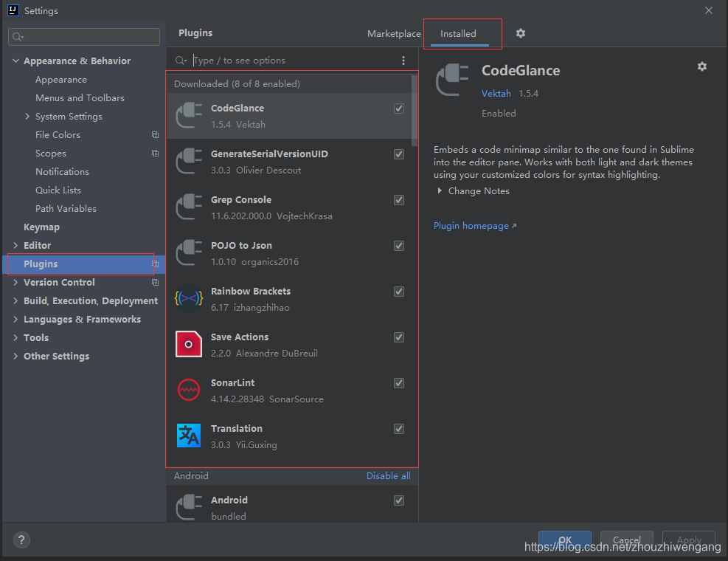This screenshot has width=728, height=561.
Task: Expand System Settings tree node
Action: pyautogui.click(x=27, y=116)
